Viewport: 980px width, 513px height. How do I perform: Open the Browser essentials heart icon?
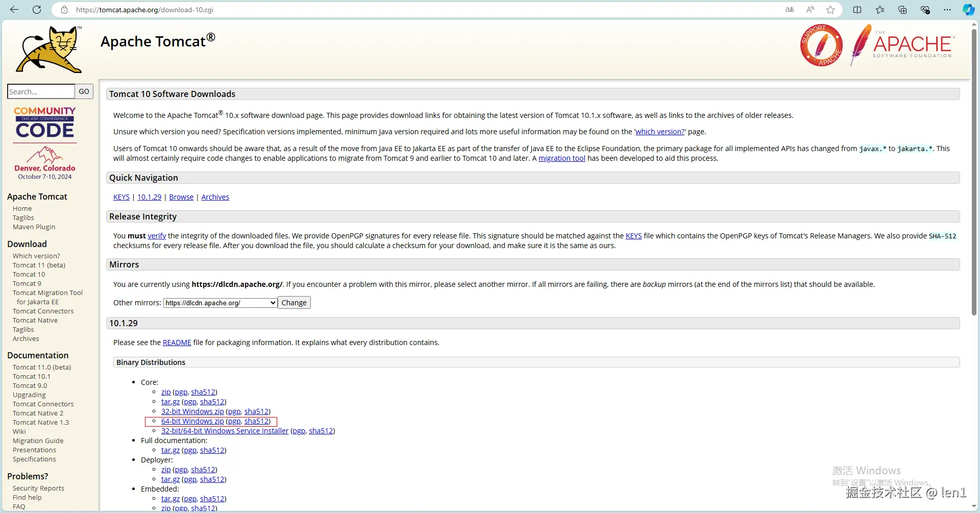pos(925,10)
